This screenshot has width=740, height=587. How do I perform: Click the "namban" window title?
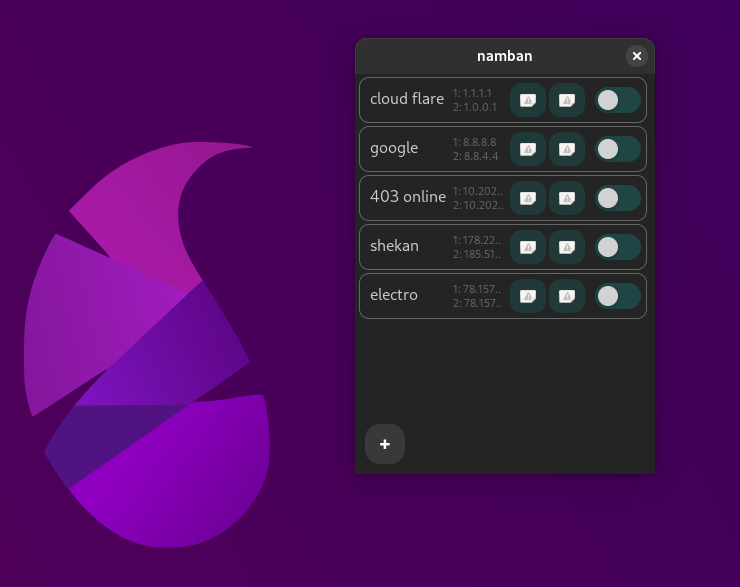pos(505,56)
